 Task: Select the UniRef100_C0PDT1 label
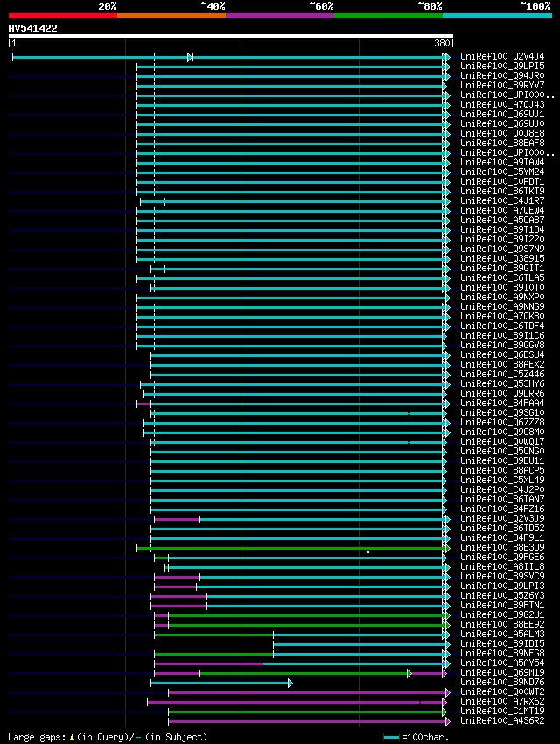click(502, 182)
